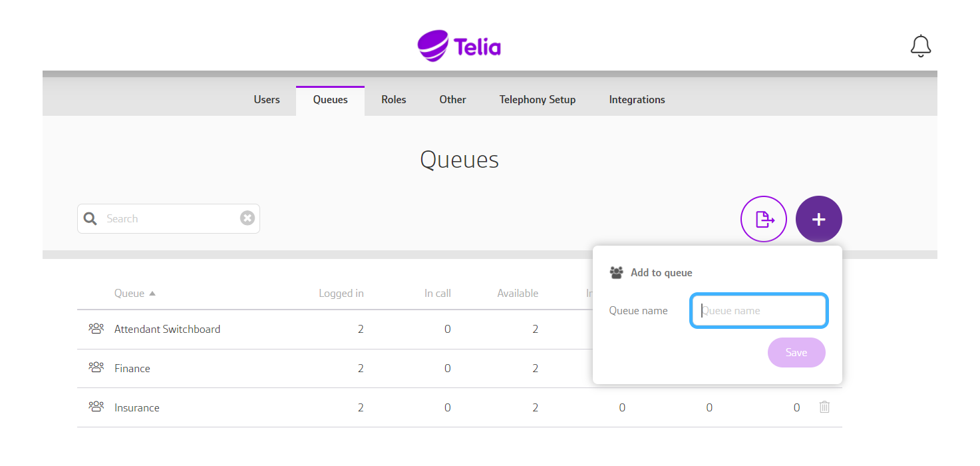Click the export queues icon button

click(764, 218)
